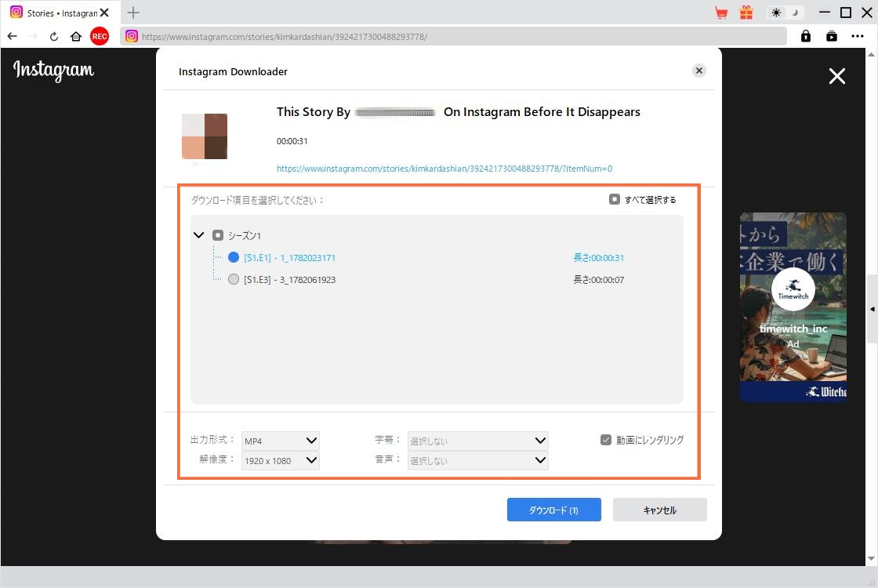Image resolution: width=878 pixels, height=588 pixels.
Task: Reload the page with the refresh icon
Action: pos(54,36)
